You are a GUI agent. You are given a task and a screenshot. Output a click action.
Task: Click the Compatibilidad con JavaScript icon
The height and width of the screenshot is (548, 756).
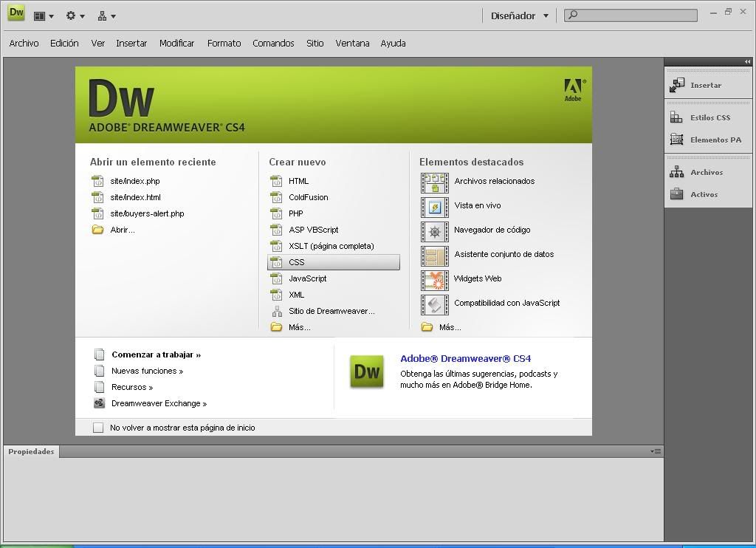[x=434, y=305]
